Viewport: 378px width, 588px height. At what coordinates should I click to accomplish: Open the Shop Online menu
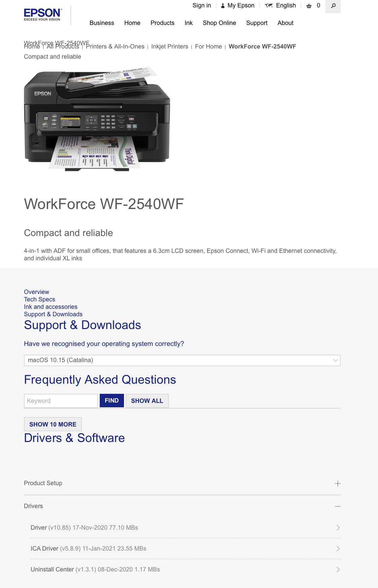pyautogui.click(x=219, y=23)
